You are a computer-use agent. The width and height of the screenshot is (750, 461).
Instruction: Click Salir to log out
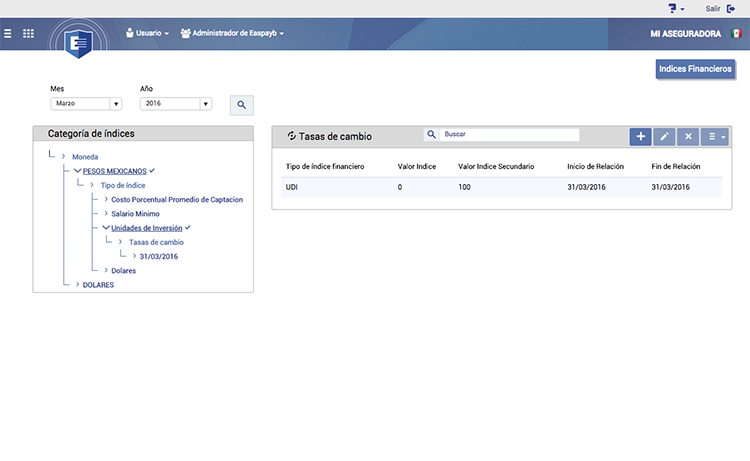[x=713, y=9]
